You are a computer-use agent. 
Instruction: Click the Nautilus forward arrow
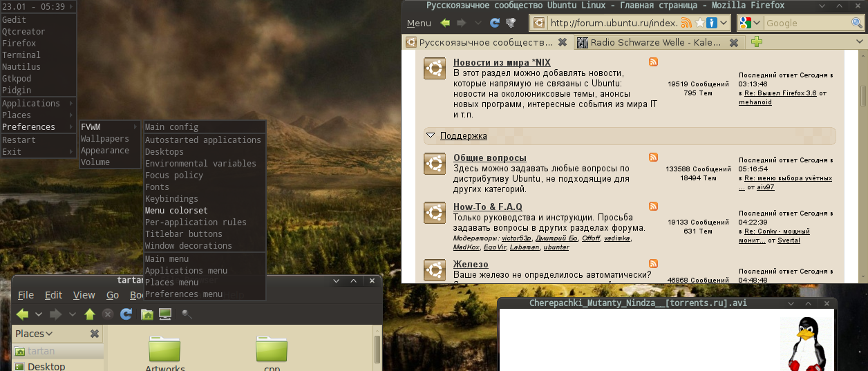[56, 314]
